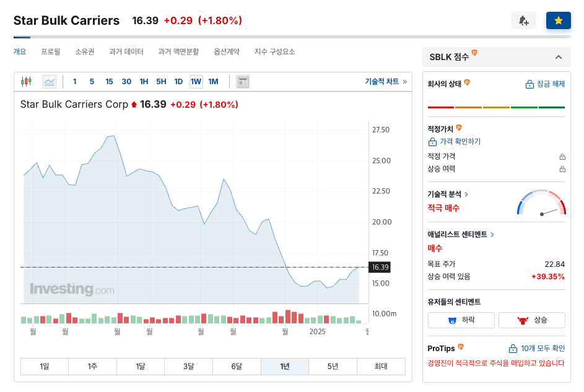Screen dimensions: 584x392
Task: Set chart range to 최대
Action: pyautogui.click(x=381, y=367)
